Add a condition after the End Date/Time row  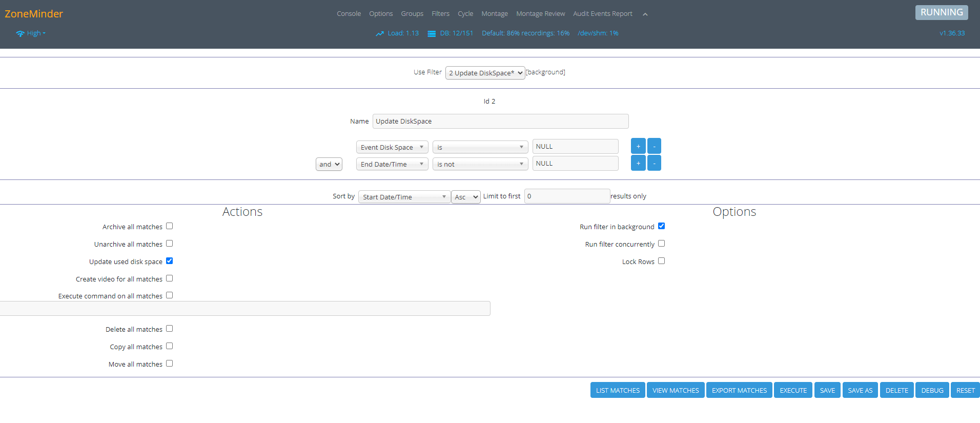coord(638,163)
